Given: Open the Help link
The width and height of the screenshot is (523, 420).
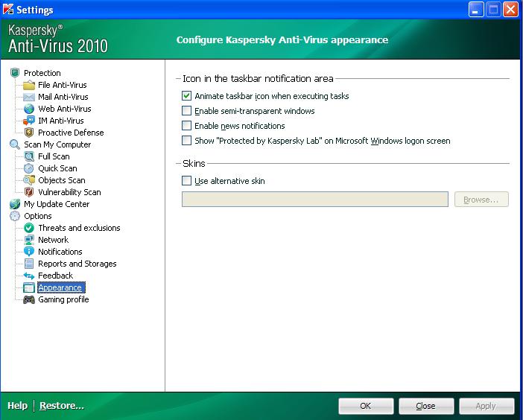Looking at the screenshot, I should coord(17,406).
